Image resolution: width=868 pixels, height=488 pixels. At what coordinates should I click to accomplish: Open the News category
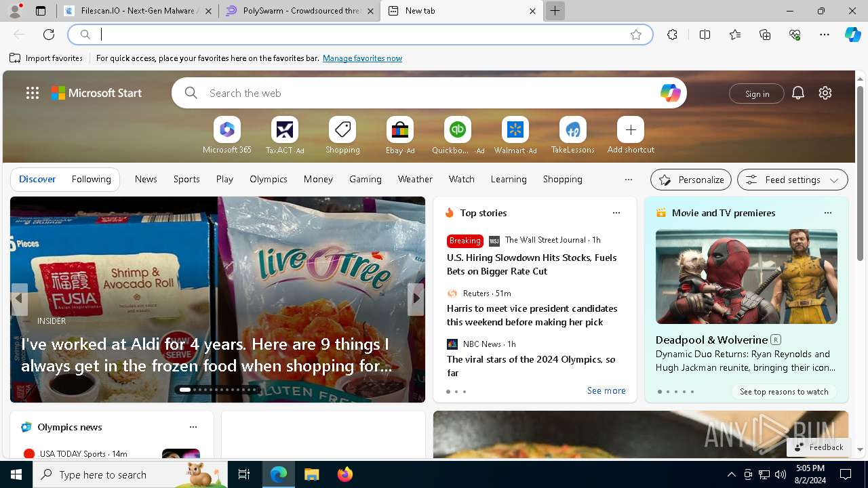tap(146, 179)
